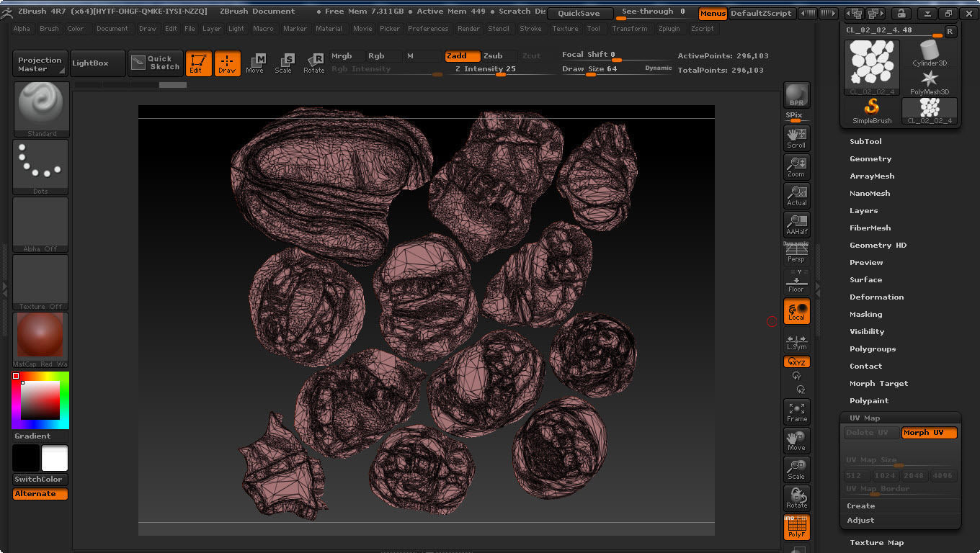Toggle the Menus button
The width and height of the screenshot is (980, 553).
tap(713, 14)
